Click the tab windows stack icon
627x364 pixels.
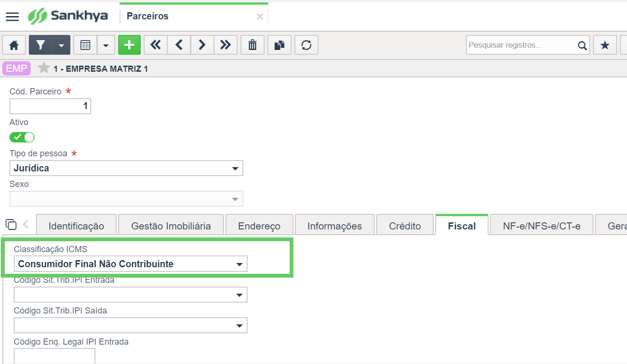(x=10, y=224)
